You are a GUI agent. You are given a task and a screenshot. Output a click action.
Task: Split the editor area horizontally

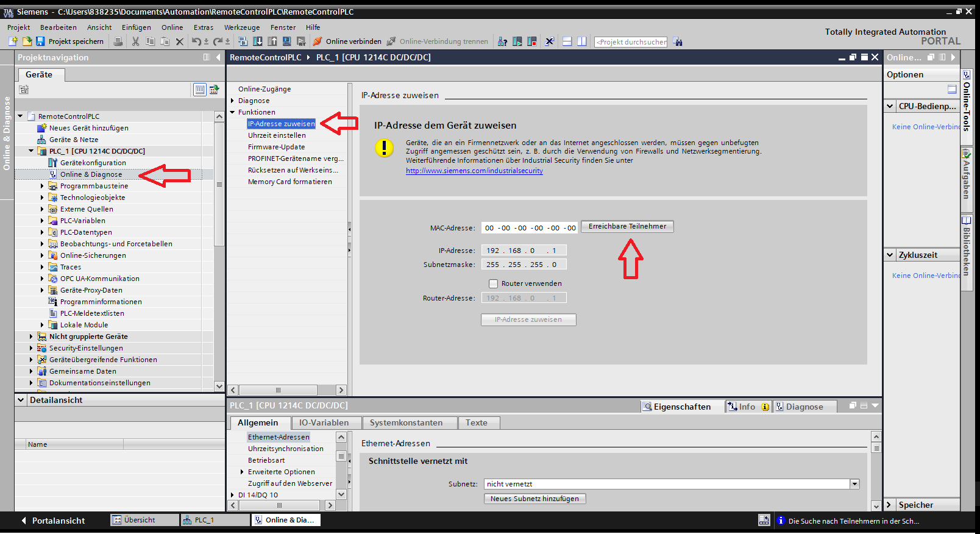click(x=567, y=41)
